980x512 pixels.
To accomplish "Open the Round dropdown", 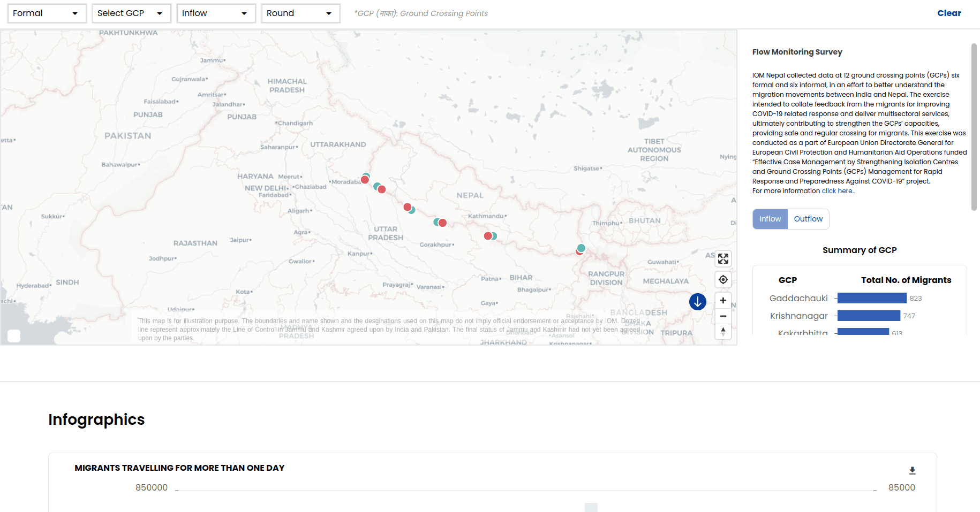I will (300, 13).
